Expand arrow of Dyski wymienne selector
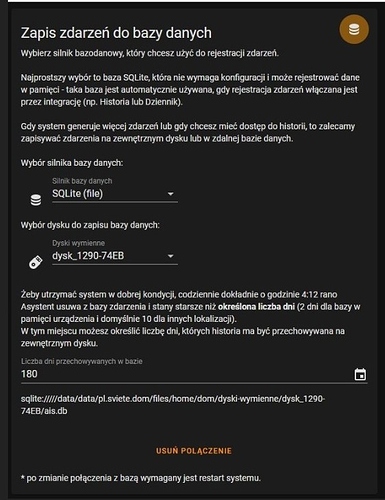 (x=170, y=256)
